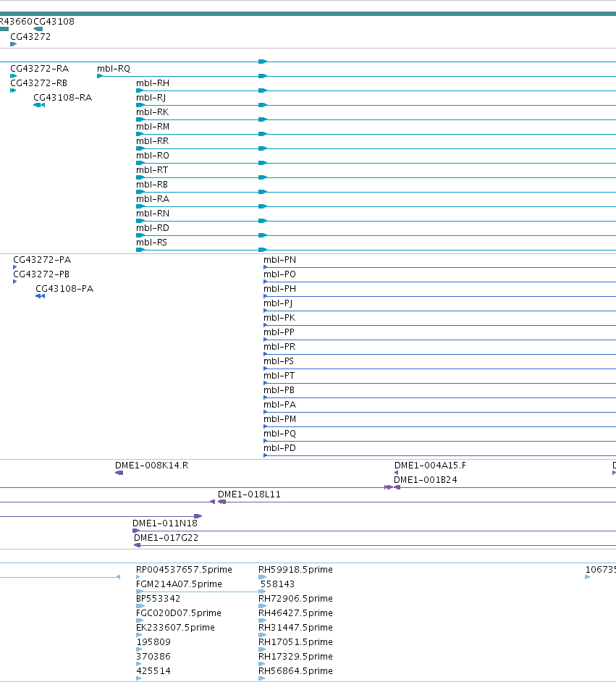
Task: Select the RH59918.5prime EST label
Action: click(x=295, y=569)
